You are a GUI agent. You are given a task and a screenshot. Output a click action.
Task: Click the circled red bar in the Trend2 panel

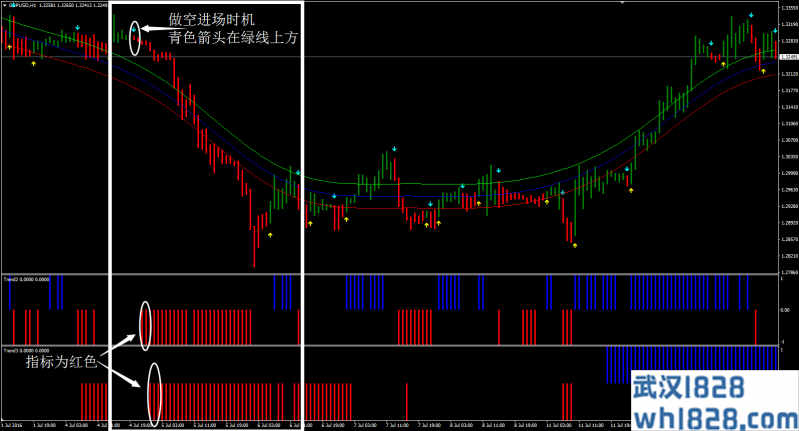click(146, 326)
